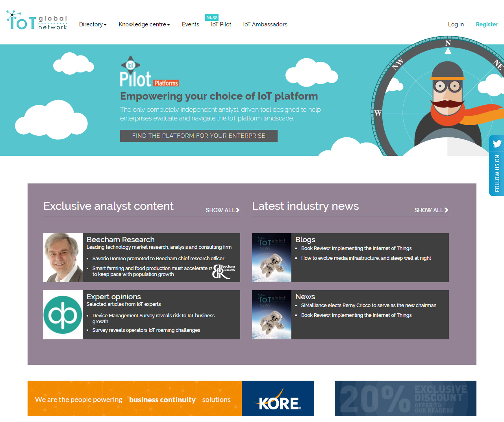504x422 pixels.
Task: Click the Register link
Action: pyautogui.click(x=487, y=24)
